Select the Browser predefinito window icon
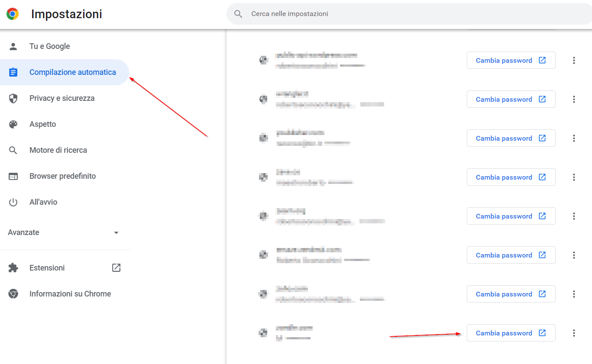 13,176
